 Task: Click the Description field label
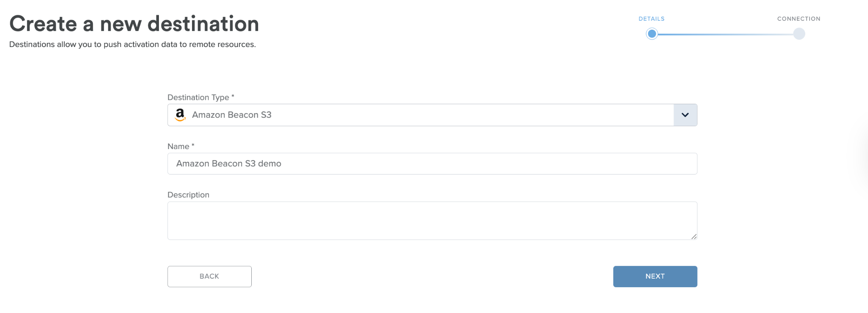(x=188, y=195)
